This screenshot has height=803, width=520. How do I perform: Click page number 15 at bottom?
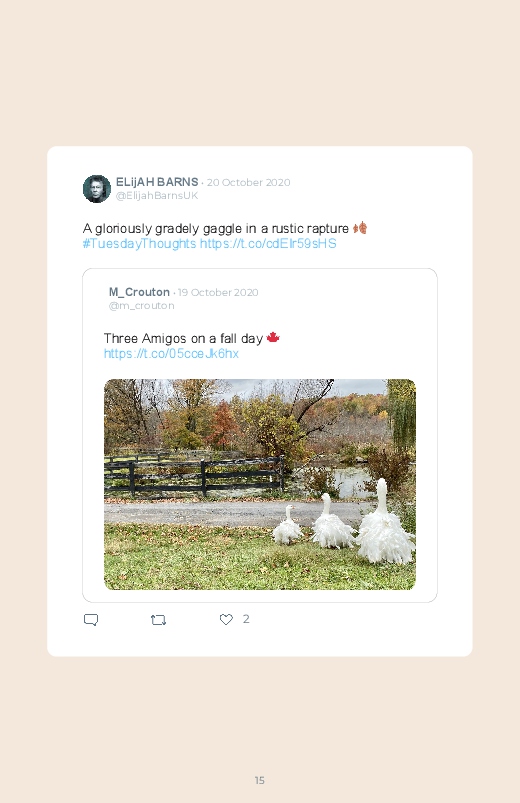point(260,780)
